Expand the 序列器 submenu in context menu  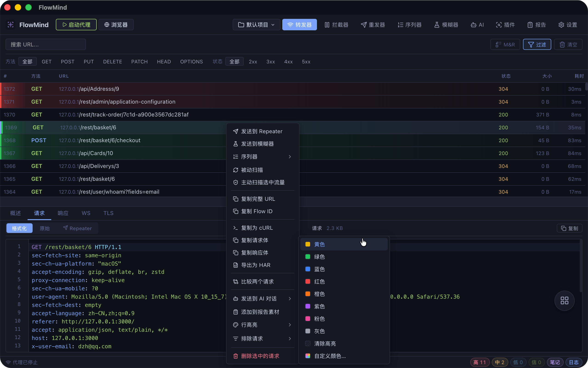pyautogui.click(x=263, y=156)
